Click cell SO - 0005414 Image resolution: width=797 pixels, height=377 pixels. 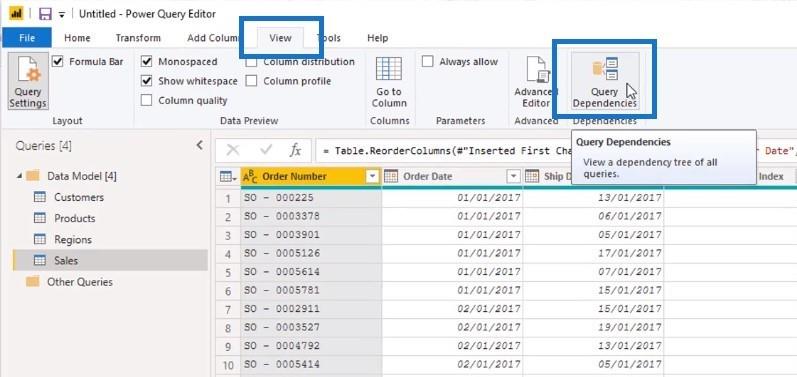[311, 365]
